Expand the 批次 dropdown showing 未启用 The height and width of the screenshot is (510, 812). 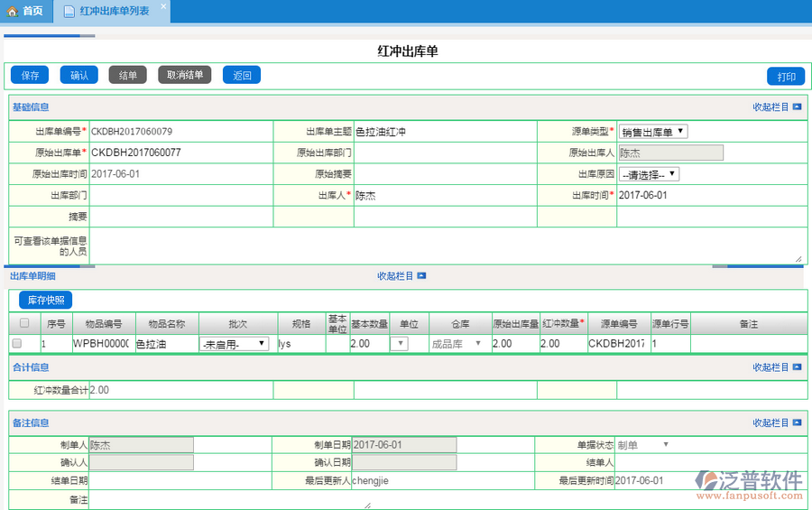[234, 344]
